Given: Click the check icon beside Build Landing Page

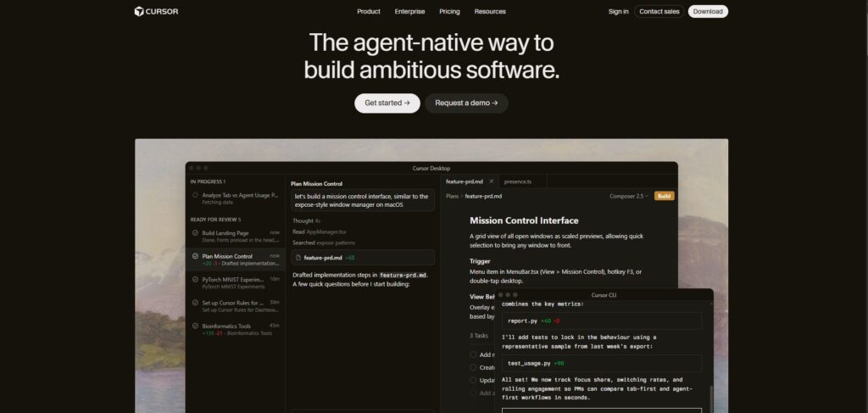Looking at the screenshot, I should point(196,233).
